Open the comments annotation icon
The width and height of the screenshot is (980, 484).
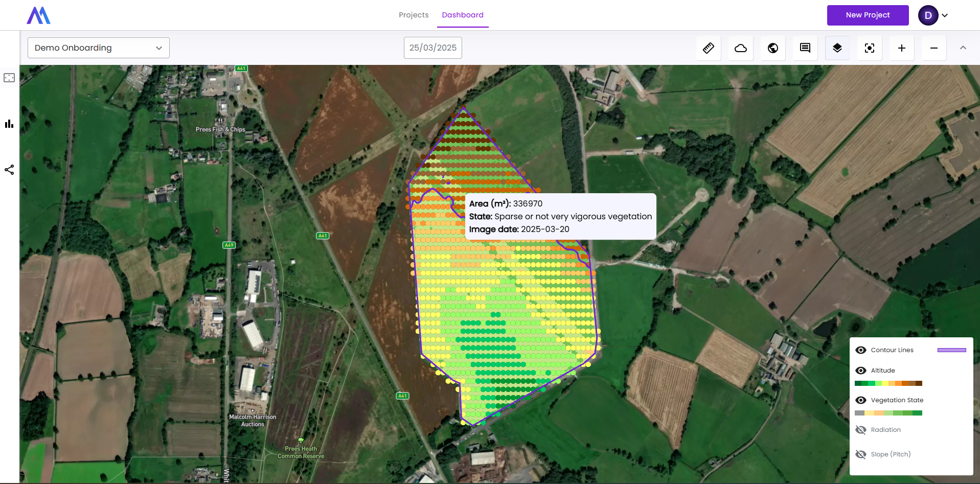(805, 48)
